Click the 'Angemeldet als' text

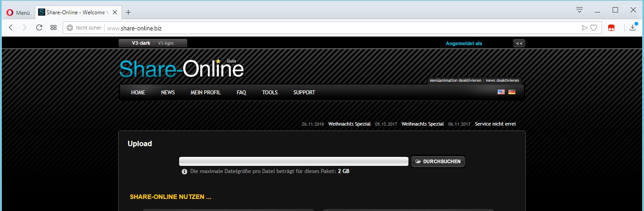point(464,43)
